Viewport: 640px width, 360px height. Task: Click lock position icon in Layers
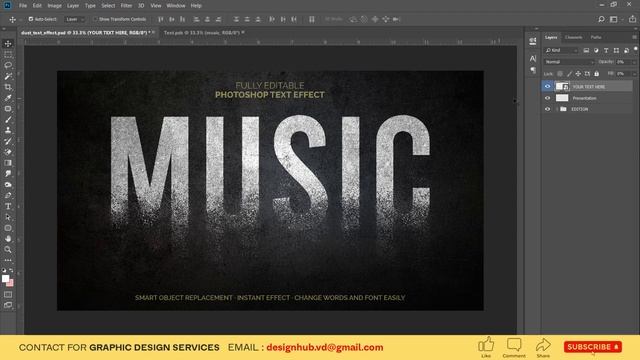tap(578, 74)
